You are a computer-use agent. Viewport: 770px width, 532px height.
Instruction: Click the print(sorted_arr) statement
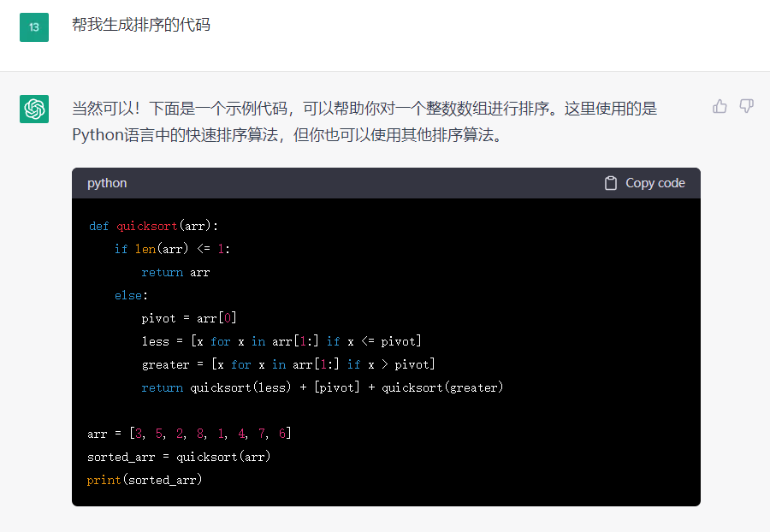(x=145, y=480)
